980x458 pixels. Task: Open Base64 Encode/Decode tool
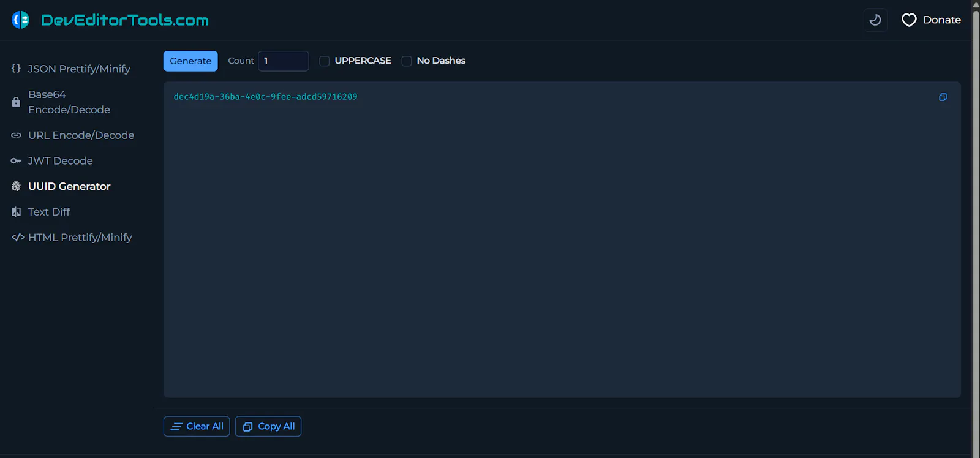69,102
